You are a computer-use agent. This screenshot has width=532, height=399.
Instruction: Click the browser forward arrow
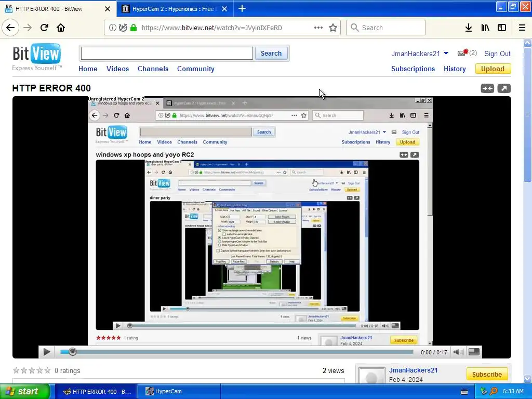tap(28, 28)
